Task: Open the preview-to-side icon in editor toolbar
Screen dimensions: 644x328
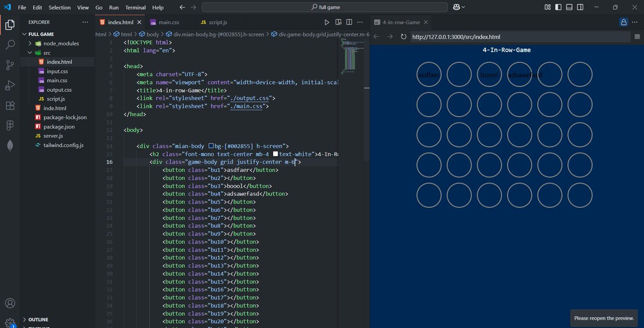Action: [x=339, y=23]
